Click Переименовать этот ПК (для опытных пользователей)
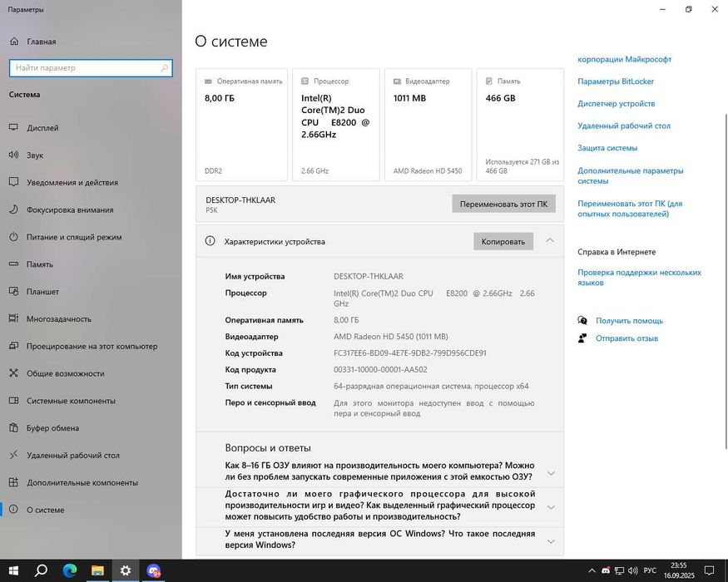 [x=630, y=209]
